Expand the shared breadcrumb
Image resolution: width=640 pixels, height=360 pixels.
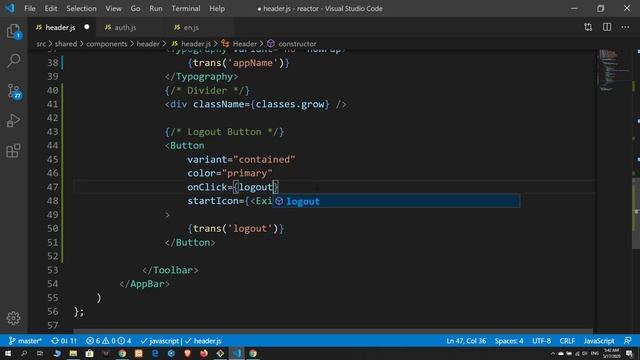tap(66, 44)
